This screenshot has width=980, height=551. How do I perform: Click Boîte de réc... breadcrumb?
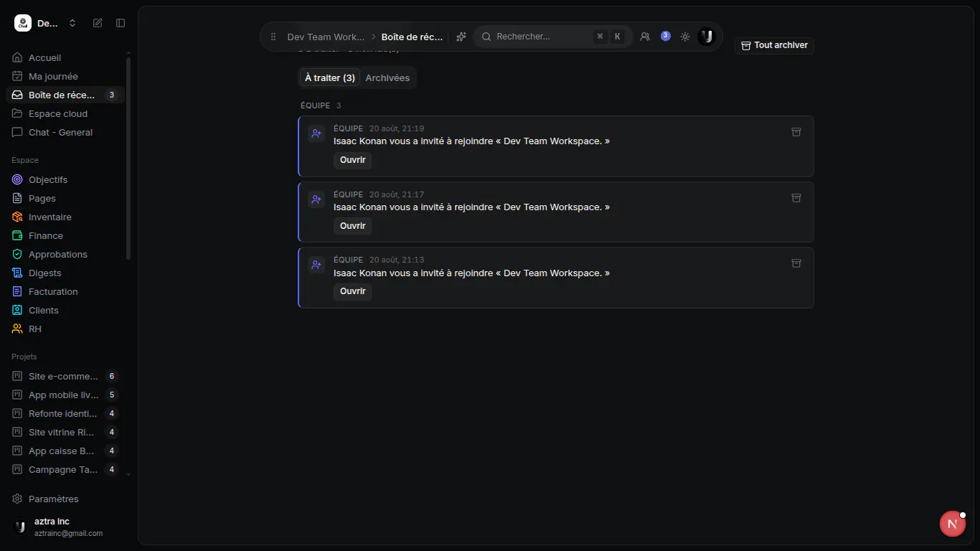click(x=412, y=37)
